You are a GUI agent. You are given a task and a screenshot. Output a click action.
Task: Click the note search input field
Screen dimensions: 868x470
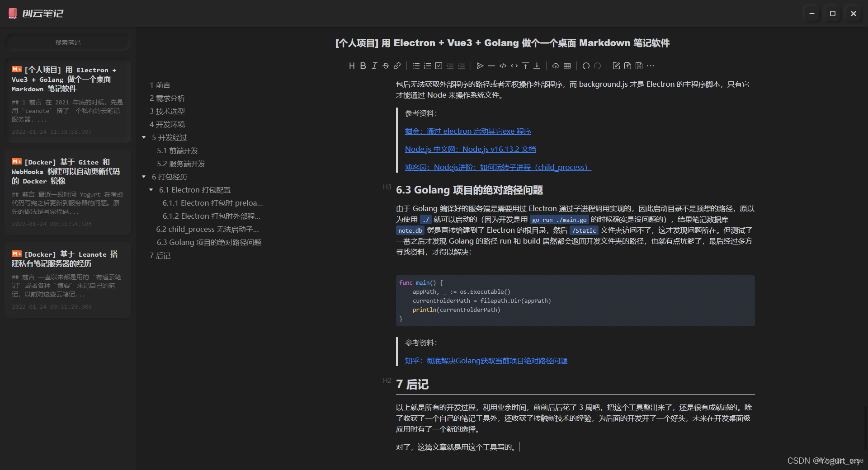click(68, 42)
